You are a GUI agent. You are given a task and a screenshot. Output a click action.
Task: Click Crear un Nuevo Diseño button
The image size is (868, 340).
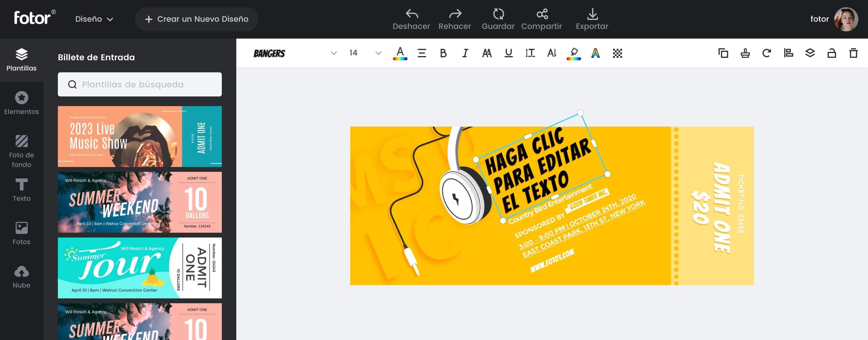(197, 19)
